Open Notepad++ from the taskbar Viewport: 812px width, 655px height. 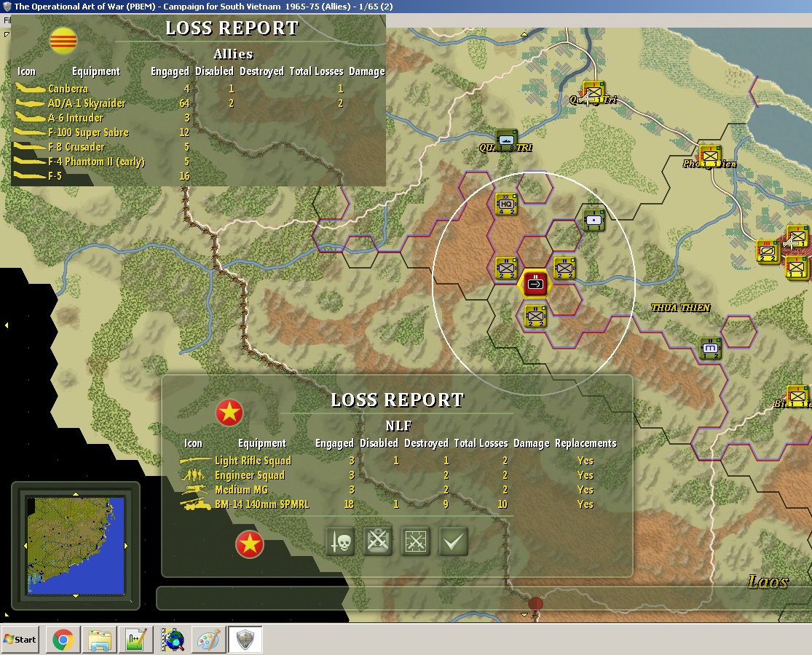coord(135,640)
